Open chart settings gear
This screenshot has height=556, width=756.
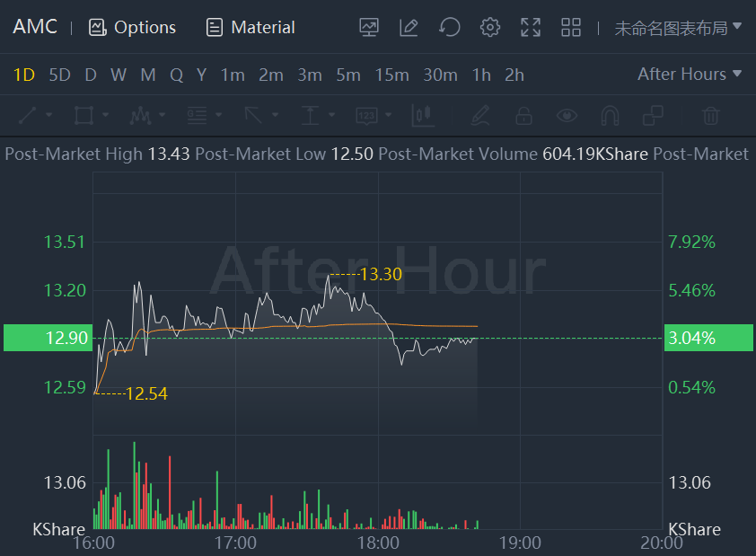489,27
